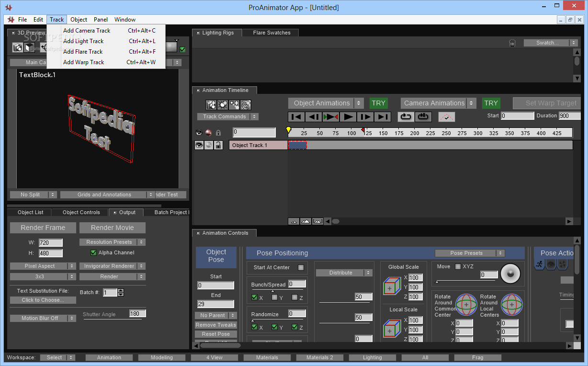Click Rotate Around Local Centers sphere
This screenshot has height=366, width=588.
coord(512,304)
